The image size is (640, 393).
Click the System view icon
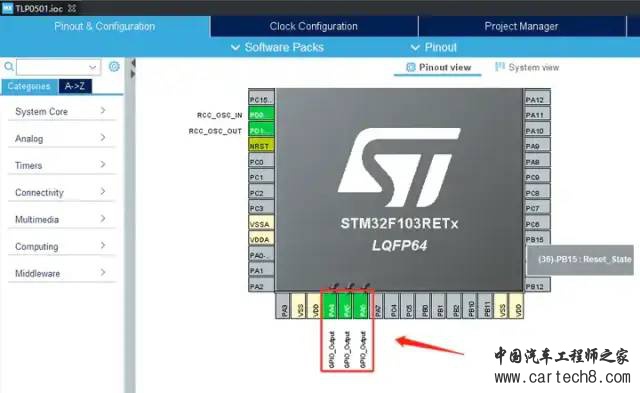click(500, 67)
